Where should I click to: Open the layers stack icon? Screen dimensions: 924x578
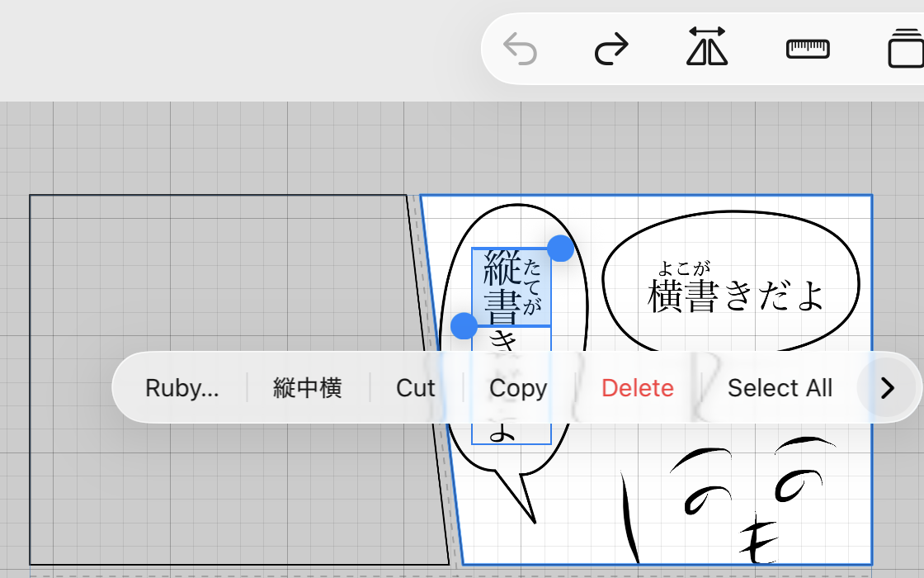(x=907, y=49)
